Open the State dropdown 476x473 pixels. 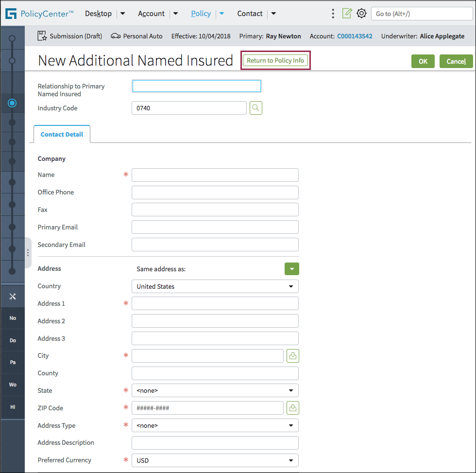(215, 390)
